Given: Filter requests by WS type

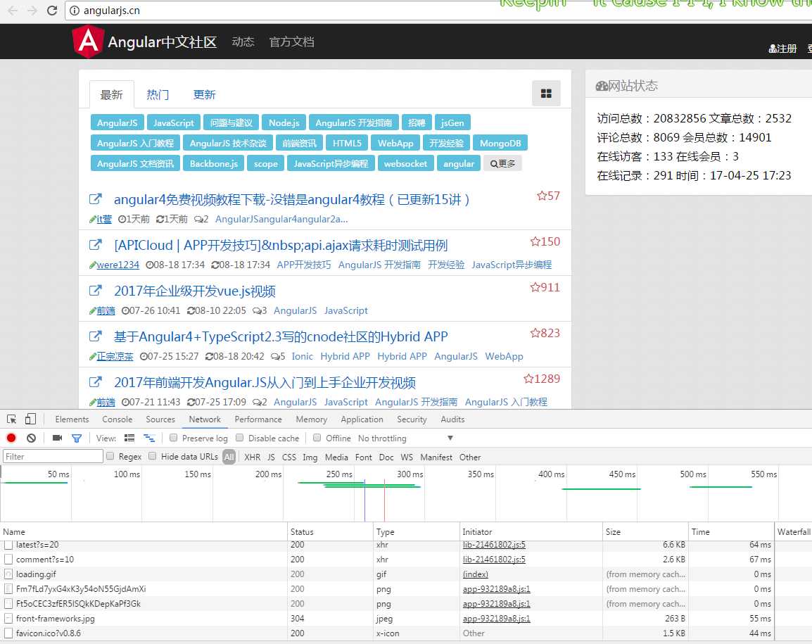Looking at the screenshot, I should pos(407,457).
